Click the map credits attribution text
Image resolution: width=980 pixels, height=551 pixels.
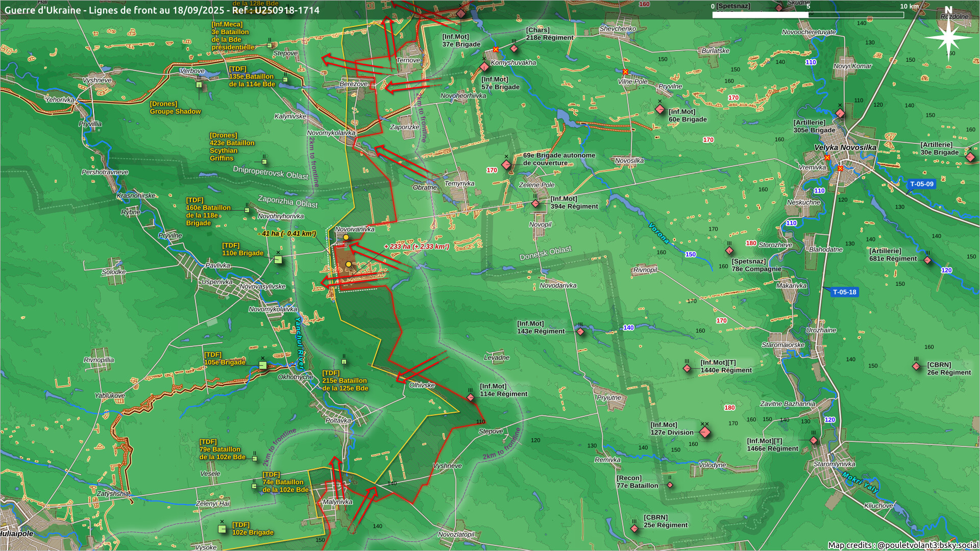[x=902, y=545]
